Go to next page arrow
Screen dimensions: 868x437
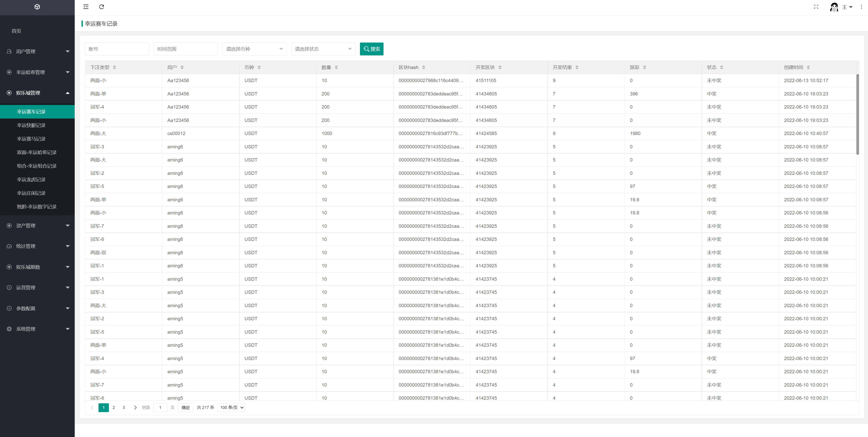pyautogui.click(x=135, y=407)
